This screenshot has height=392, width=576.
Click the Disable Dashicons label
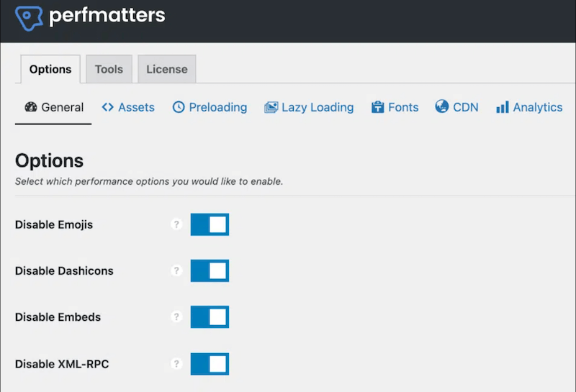(x=64, y=271)
